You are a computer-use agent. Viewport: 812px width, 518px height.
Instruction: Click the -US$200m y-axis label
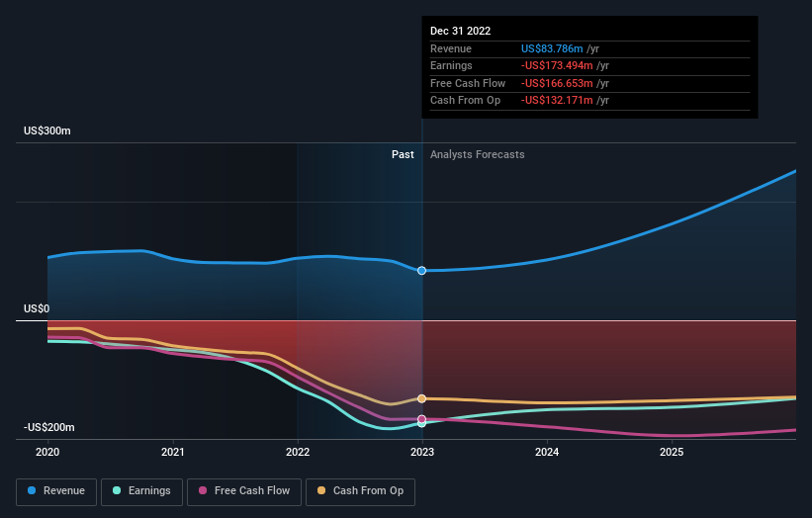tap(49, 427)
